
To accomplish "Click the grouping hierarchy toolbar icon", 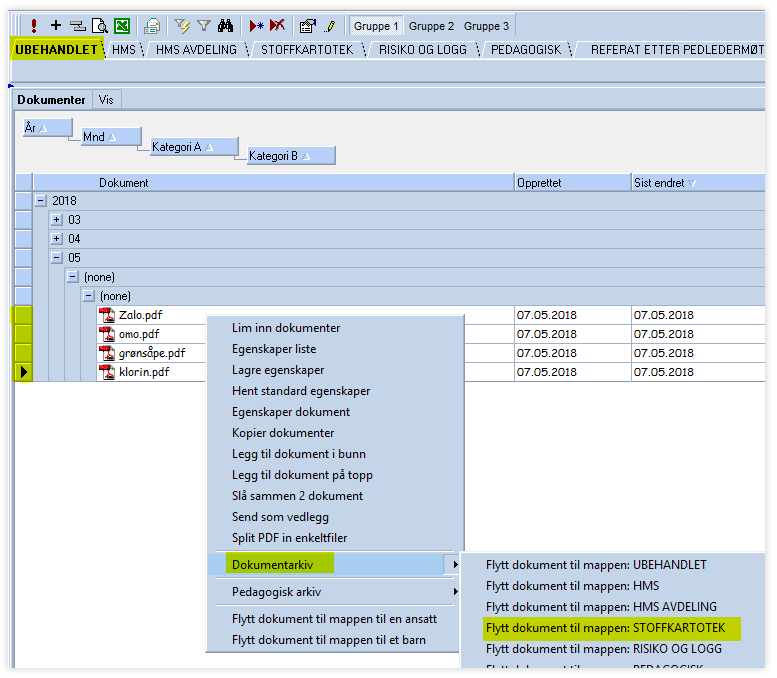I will tap(77, 26).
